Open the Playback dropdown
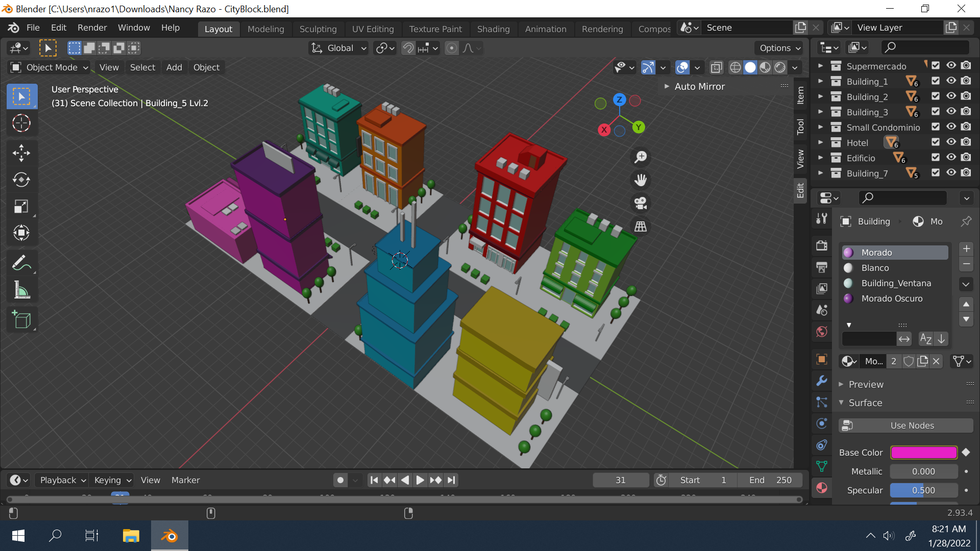Image resolution: width=980 pixels, height=551 pixels. [x=62, y=480]
